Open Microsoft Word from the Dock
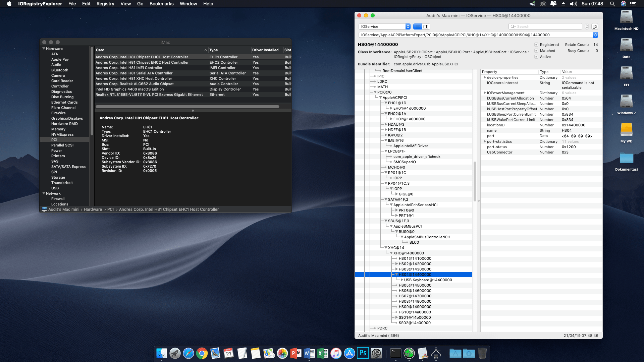This screenshot has width=644, height=362. tap(309, 353)
